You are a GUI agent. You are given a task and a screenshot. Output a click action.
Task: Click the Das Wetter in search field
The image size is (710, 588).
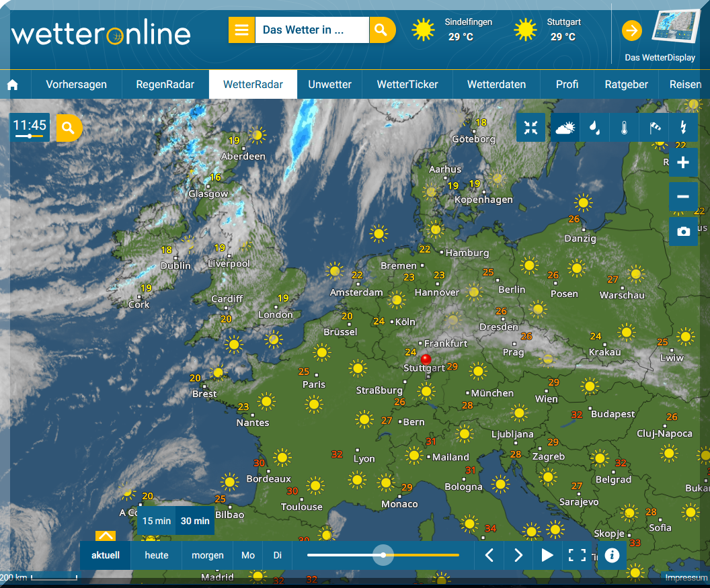311,30
